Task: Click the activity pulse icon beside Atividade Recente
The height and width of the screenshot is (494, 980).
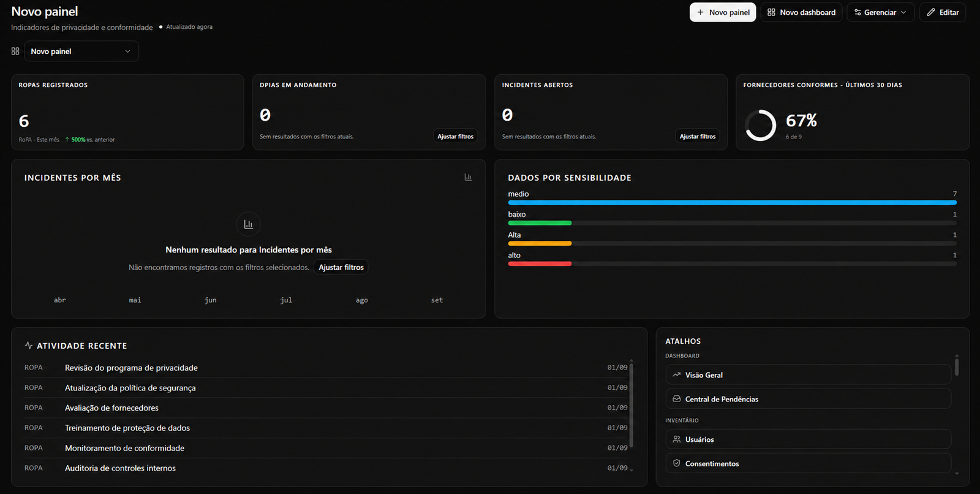Action: point(29,346)
